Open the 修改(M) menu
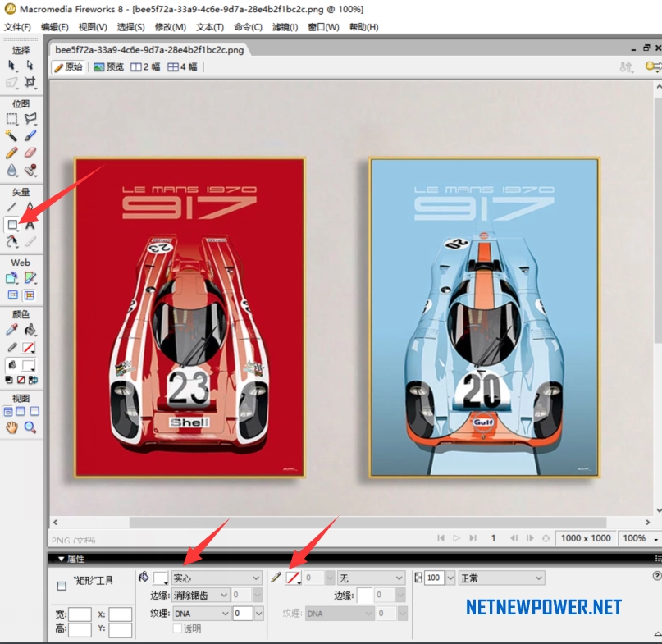 [x=171, y=27]
